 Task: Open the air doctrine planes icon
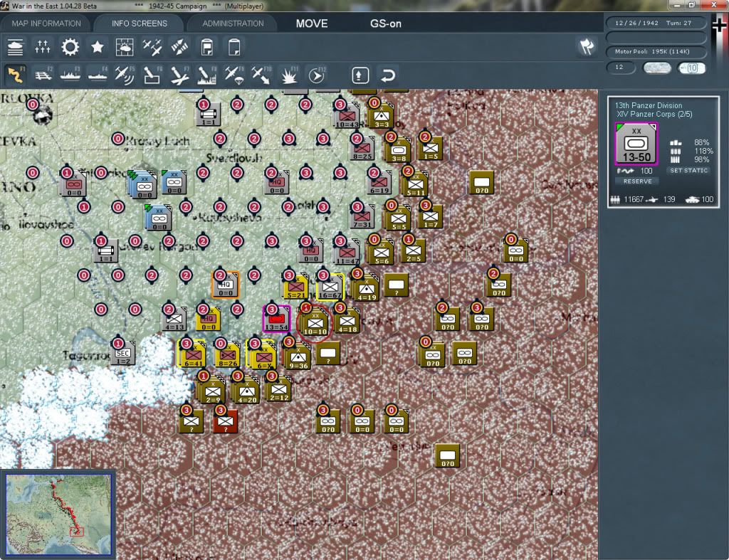pyautogui.click(x=152, y=47)
